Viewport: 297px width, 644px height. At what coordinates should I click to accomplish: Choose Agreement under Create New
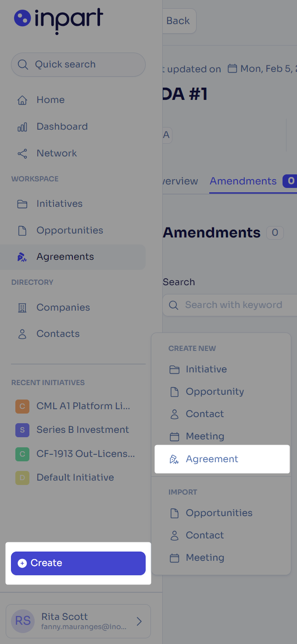[x=222, y=459]
